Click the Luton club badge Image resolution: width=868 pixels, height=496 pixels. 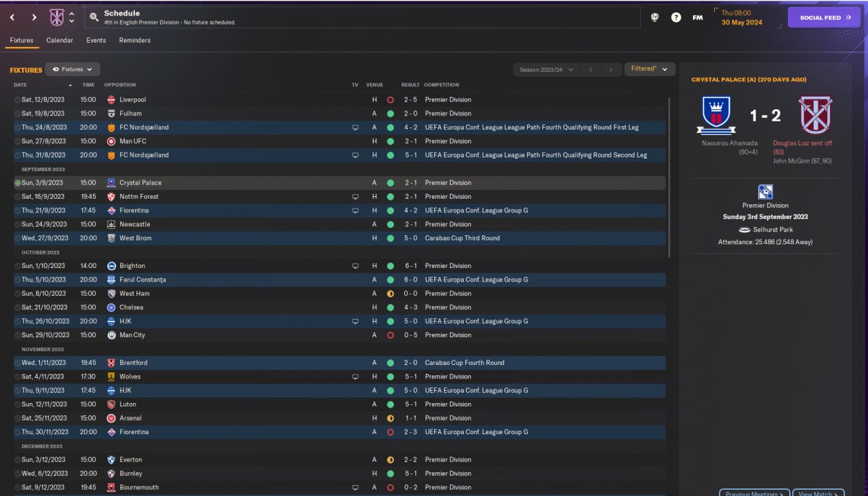pyautogui.click(x=111, y=404)
